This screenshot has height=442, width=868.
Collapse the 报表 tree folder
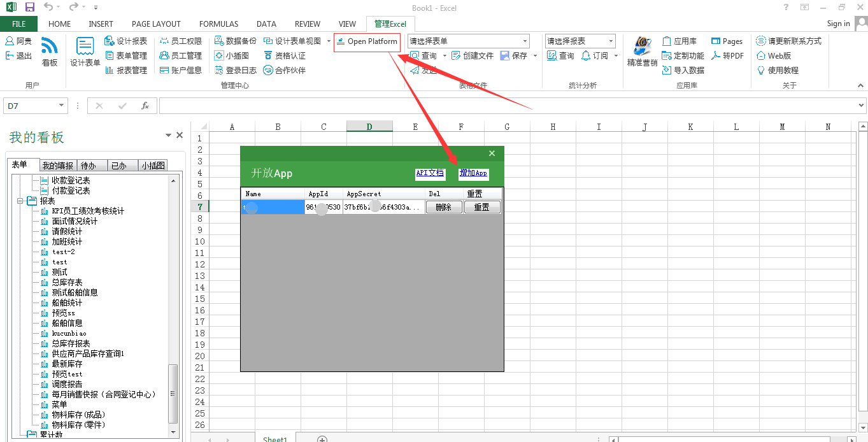(20, 201)
